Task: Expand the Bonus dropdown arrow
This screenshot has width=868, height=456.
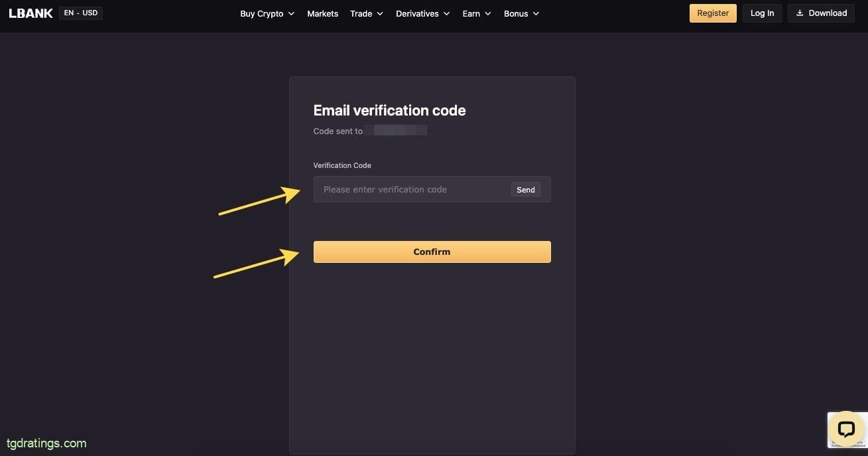Action: coord(536,14)
